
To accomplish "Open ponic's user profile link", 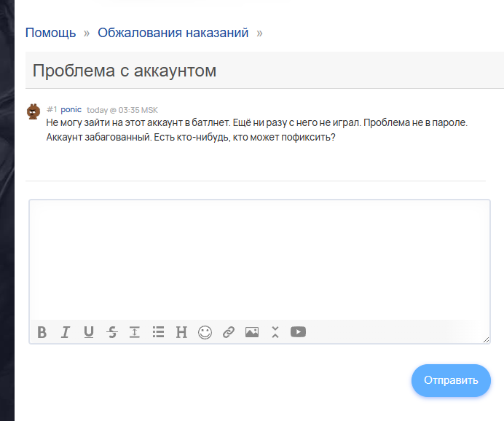I will tap(71, 109).
